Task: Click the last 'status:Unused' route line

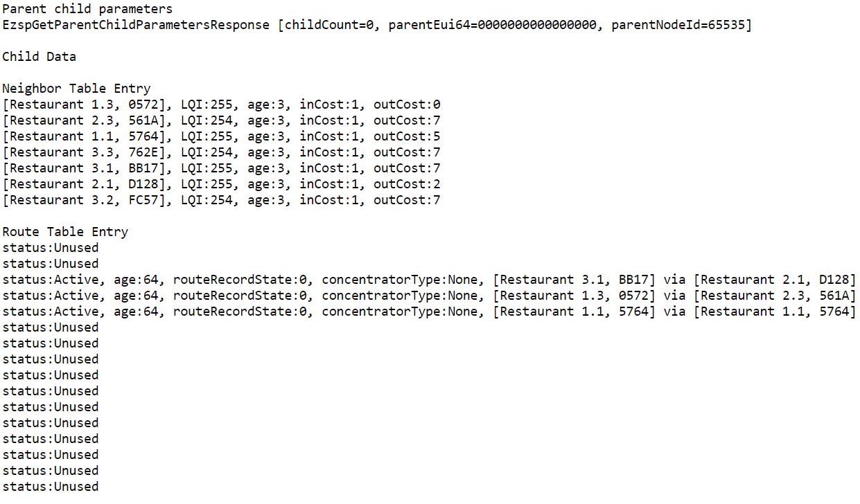Action: [51, 487]
